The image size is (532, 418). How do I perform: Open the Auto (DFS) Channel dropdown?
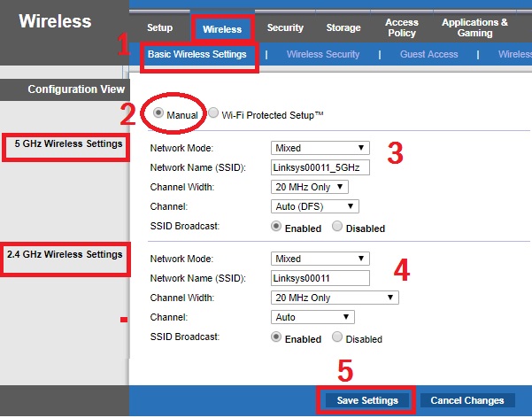point(314,206)
